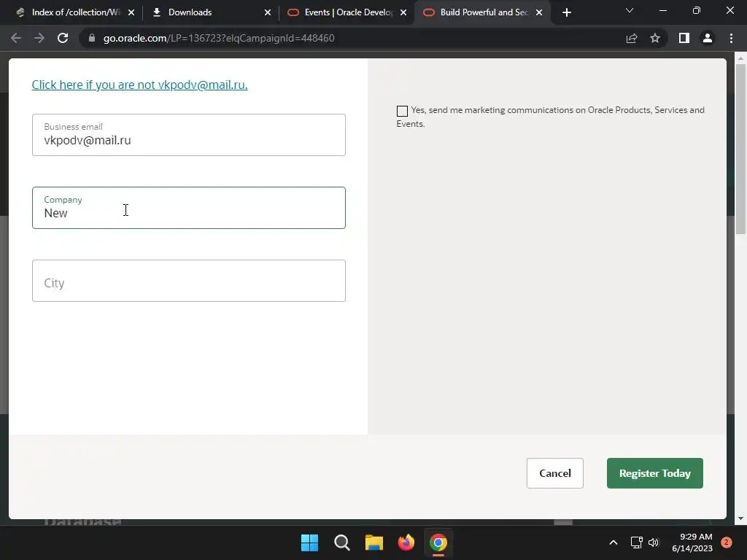747x560 pixels.
Task: Close the Downloads tab
Action: coord(267,12)
